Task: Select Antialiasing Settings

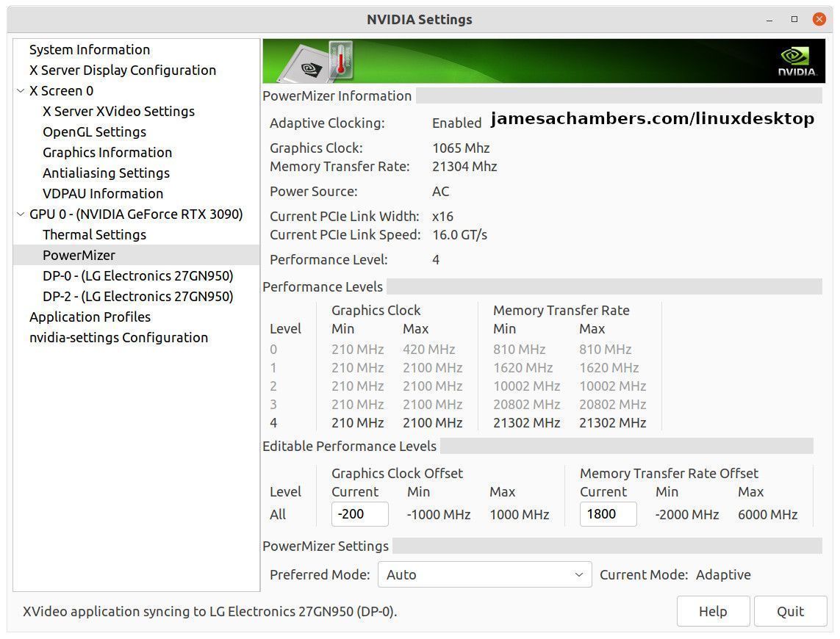Action: tap(106, 173)
